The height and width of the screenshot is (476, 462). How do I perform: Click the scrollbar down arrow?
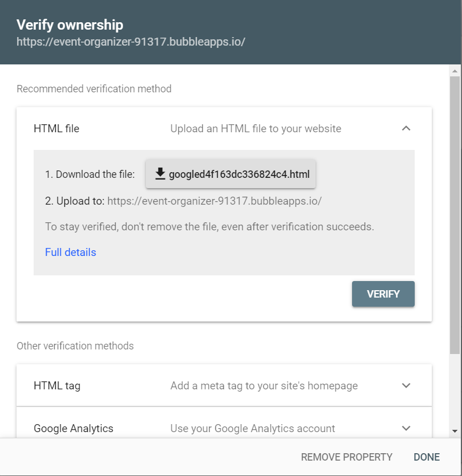pos(455,431)
